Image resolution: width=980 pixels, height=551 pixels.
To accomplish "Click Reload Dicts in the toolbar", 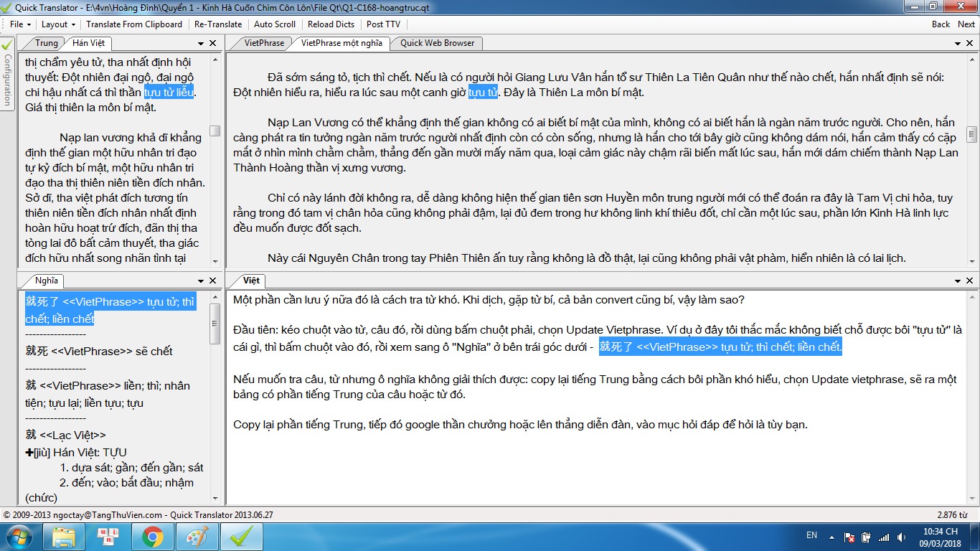I will 331,24.
